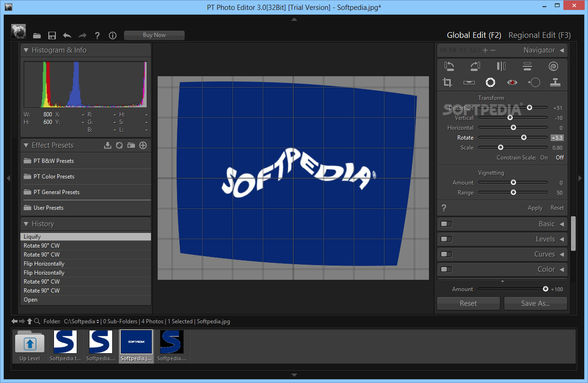Click the refresh presets icon
The height and width of the screenshot is (383, 588).
[x=119, y=145]
